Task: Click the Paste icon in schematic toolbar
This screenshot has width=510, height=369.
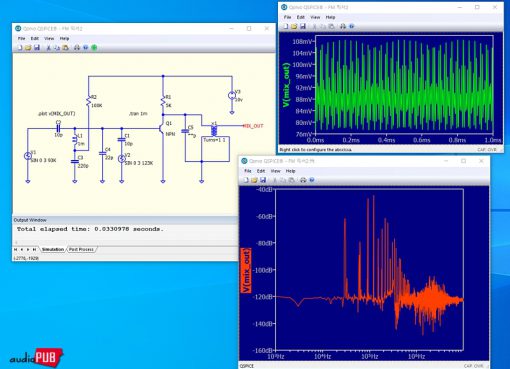Action: tap(66, 48)
